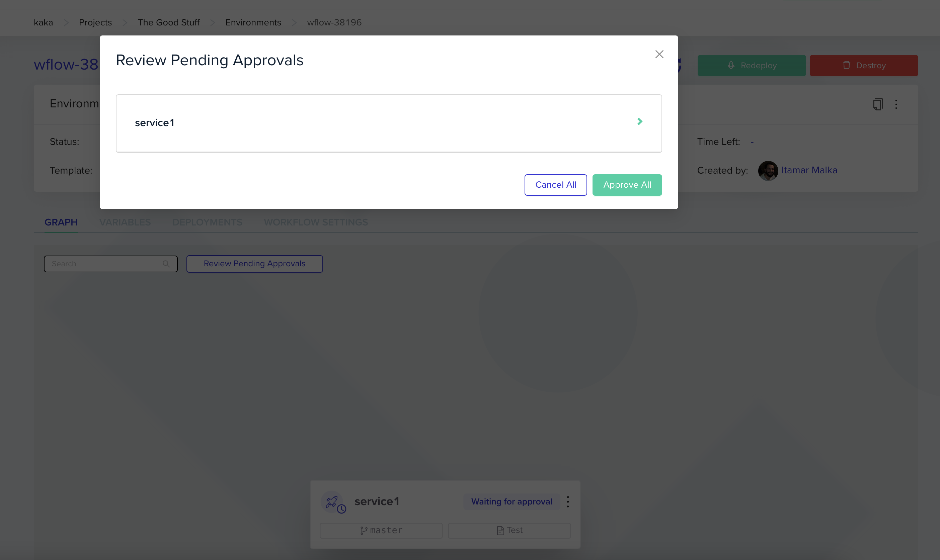940x560 pixels.
Task: Switch to the VARIABLES tab
Action: coord(125,222)
